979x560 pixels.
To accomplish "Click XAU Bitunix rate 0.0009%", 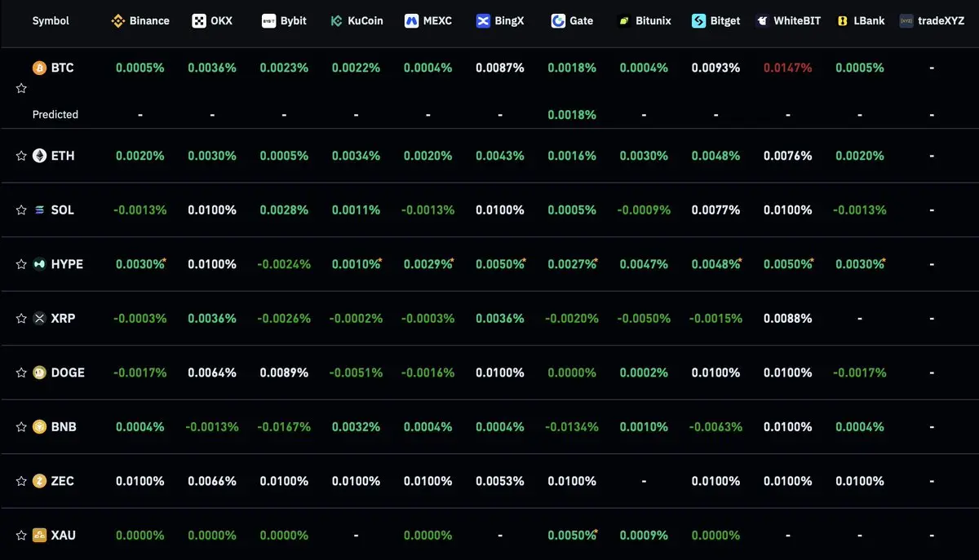I will tap(644, 535).
